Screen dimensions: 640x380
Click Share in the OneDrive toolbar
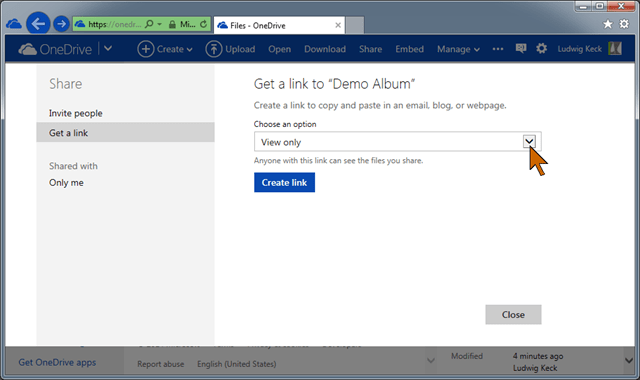[x=371, y=49]
